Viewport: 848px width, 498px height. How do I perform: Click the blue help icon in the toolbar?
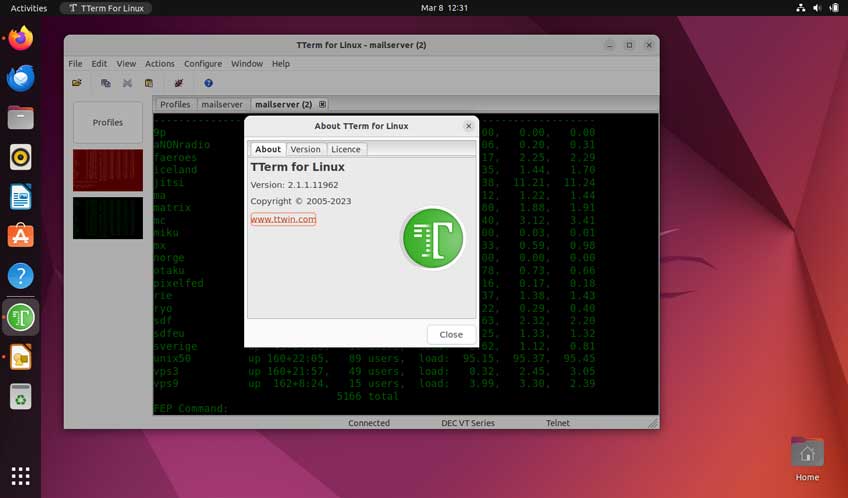point(208,83)
